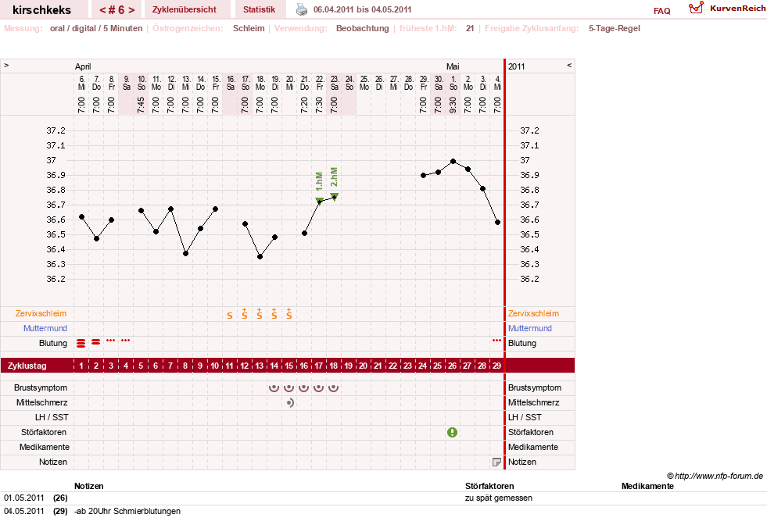Select cycle day 1 in the Zyklustag bar
This screenshot has width=767, height=532.
(x=81, y=366)
